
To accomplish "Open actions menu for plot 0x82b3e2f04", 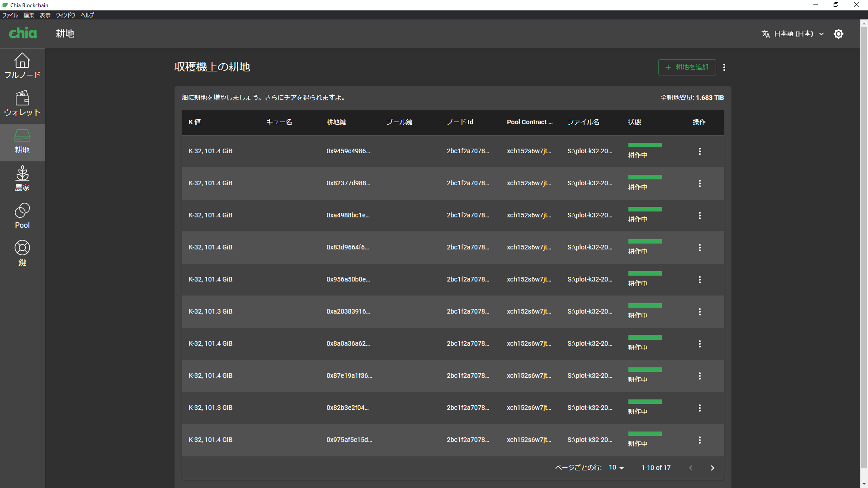I will (700, 408).
